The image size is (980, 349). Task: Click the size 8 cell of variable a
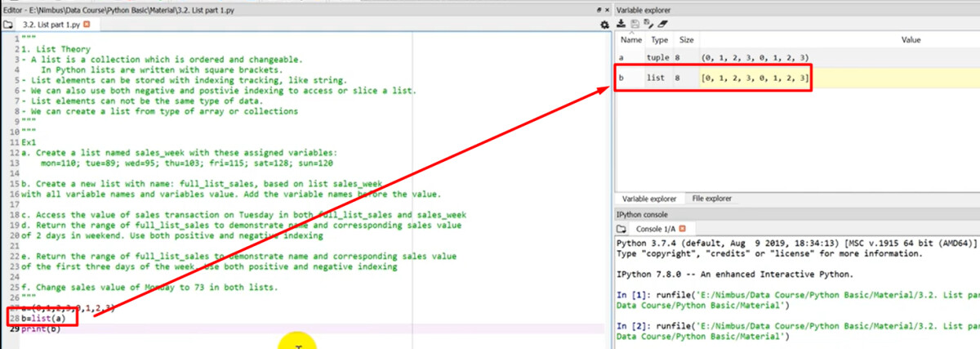click(678, 58)
